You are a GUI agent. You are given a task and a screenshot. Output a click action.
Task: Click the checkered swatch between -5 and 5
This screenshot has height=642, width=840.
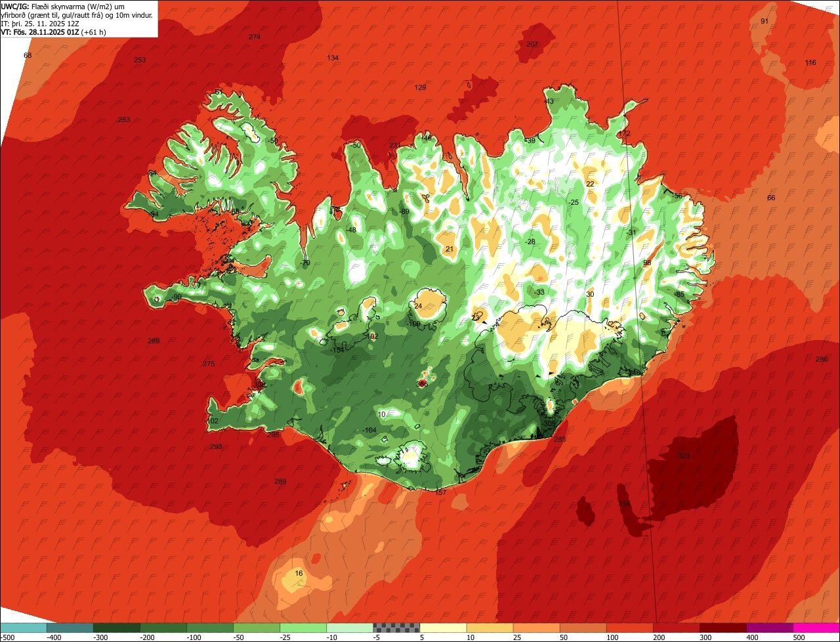[x=396, y=628]
